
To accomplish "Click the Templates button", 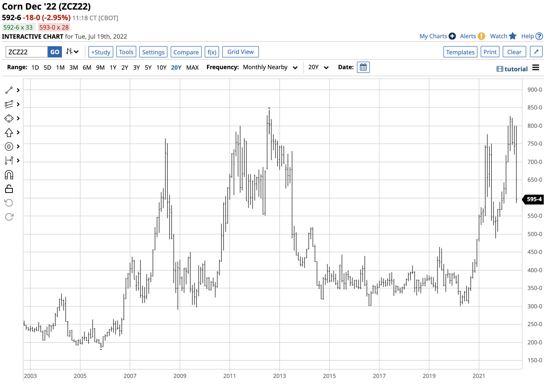I will (x=460, y=52).
